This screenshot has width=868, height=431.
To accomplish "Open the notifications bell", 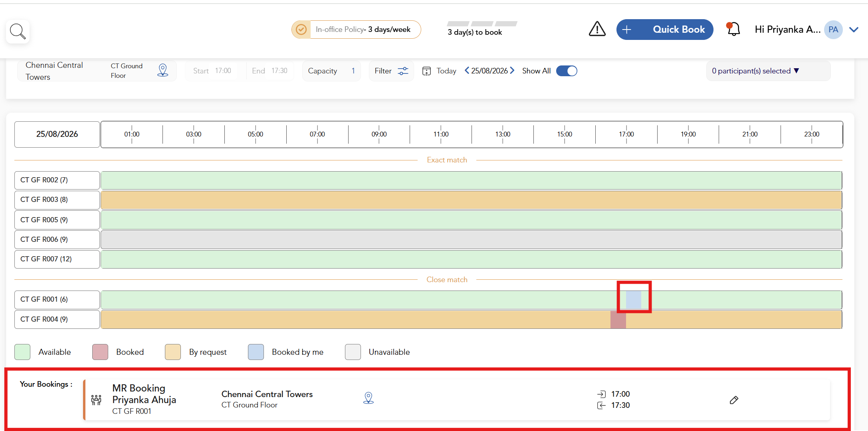I will [x=733, y=29].
